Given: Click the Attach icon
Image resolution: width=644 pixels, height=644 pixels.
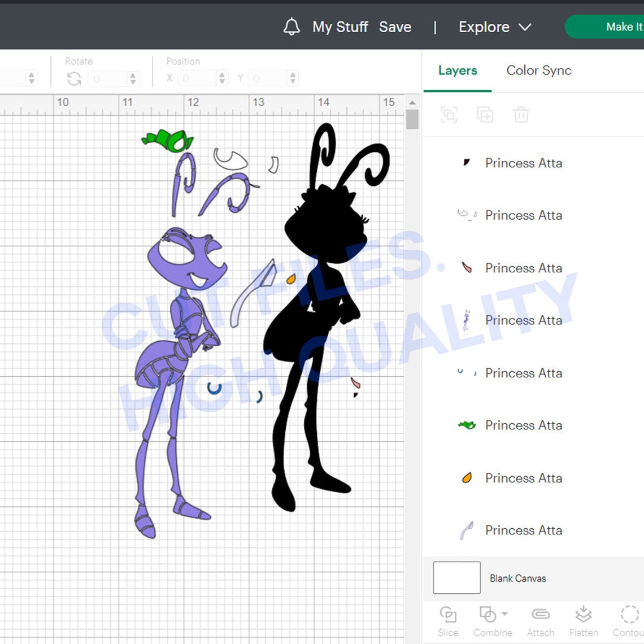Looking at the screenshot, I should coord(540,620).
